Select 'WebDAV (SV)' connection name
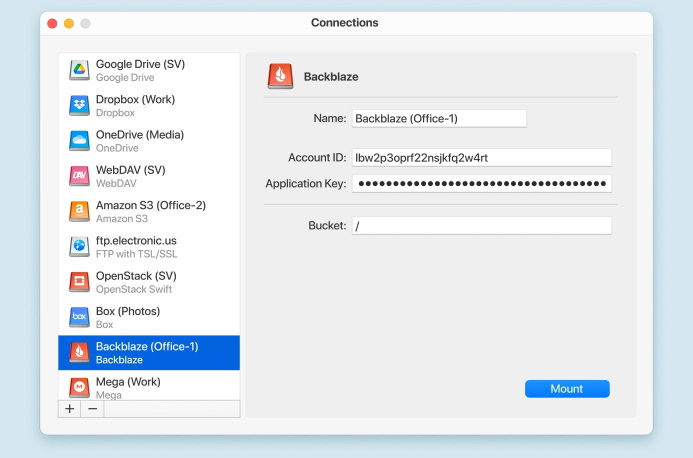 click(131, 170)
